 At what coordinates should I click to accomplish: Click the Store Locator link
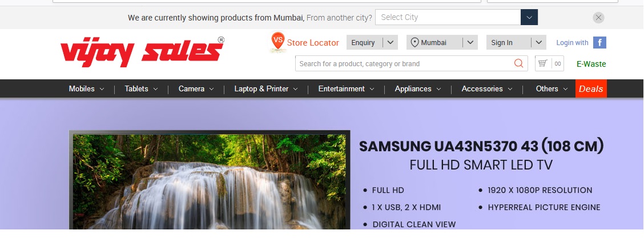(313, 43)
